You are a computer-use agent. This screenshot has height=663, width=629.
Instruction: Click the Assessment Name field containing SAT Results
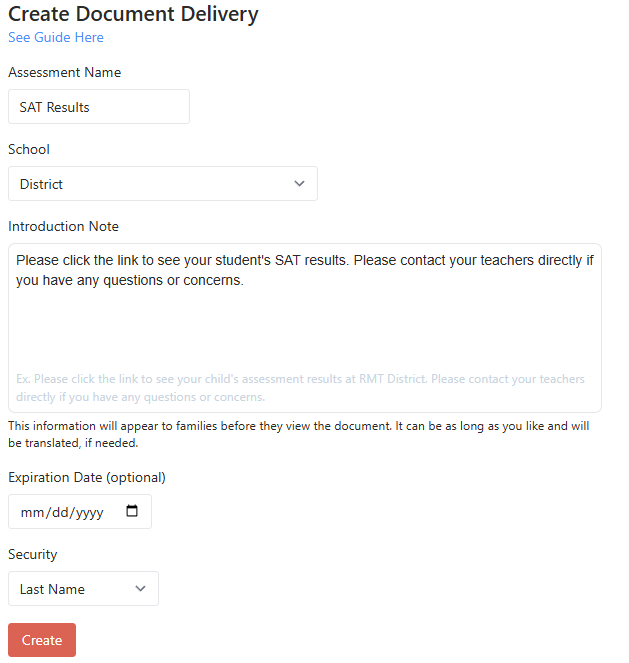coord(99,107)
